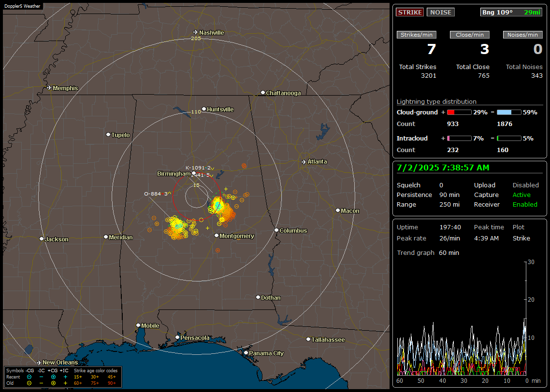
Task: Click the Macon city marker
Action: [338, 210]
